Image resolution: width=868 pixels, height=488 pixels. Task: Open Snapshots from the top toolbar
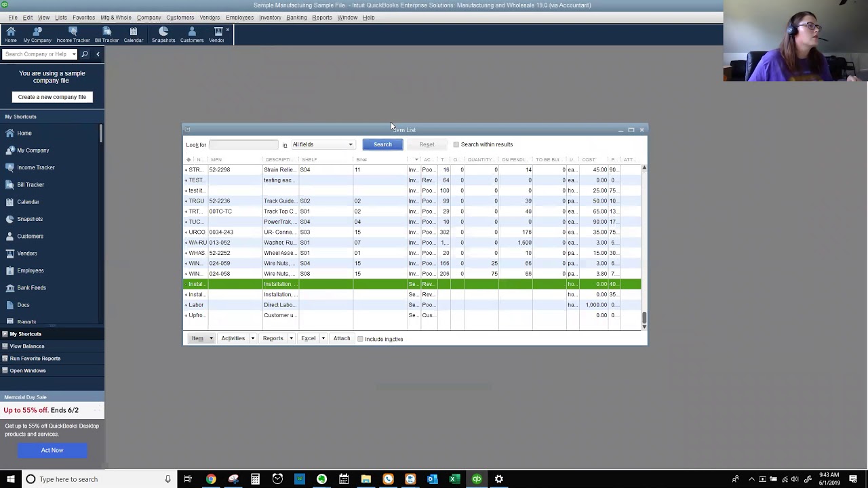coord(163,35)
